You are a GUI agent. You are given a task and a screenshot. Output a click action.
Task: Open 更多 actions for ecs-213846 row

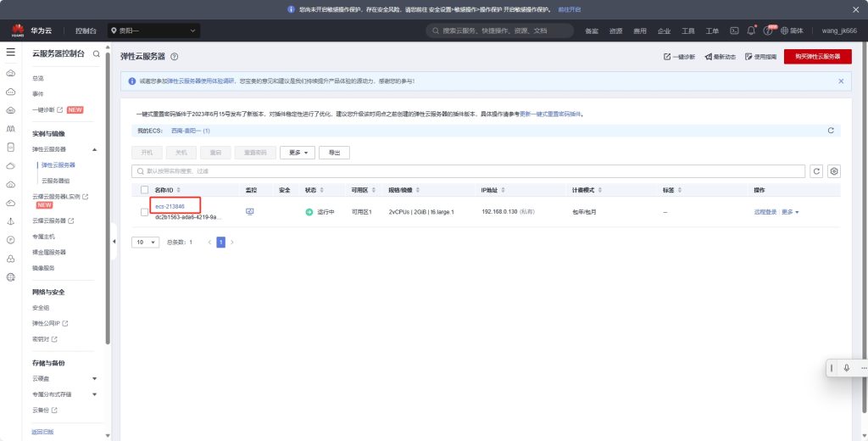point(790,212)
